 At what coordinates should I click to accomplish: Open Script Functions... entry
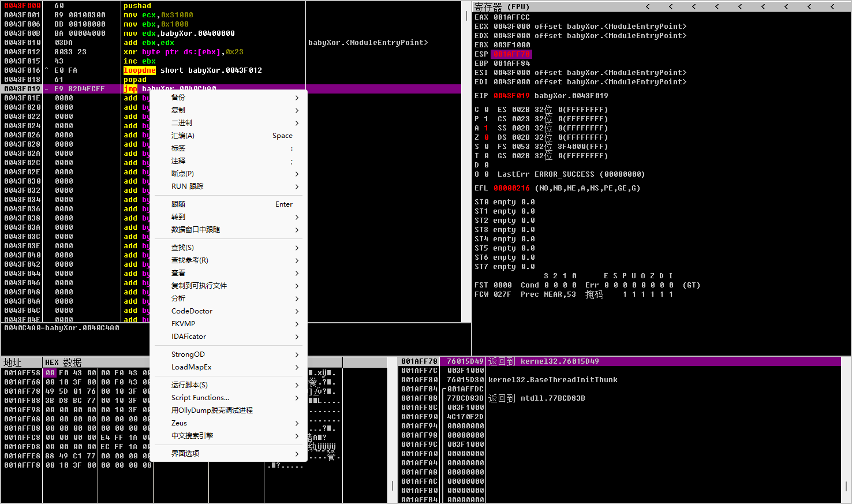[229, 398]
